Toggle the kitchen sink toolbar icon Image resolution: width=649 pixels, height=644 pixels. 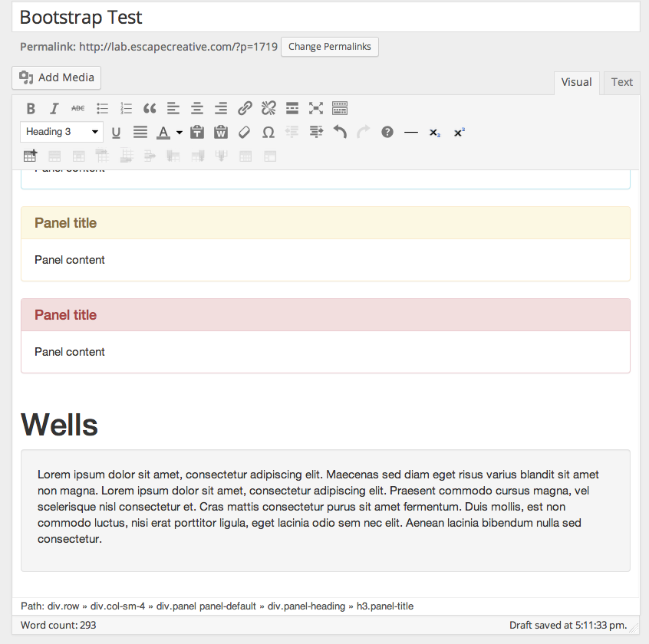(x=340, y=108)
